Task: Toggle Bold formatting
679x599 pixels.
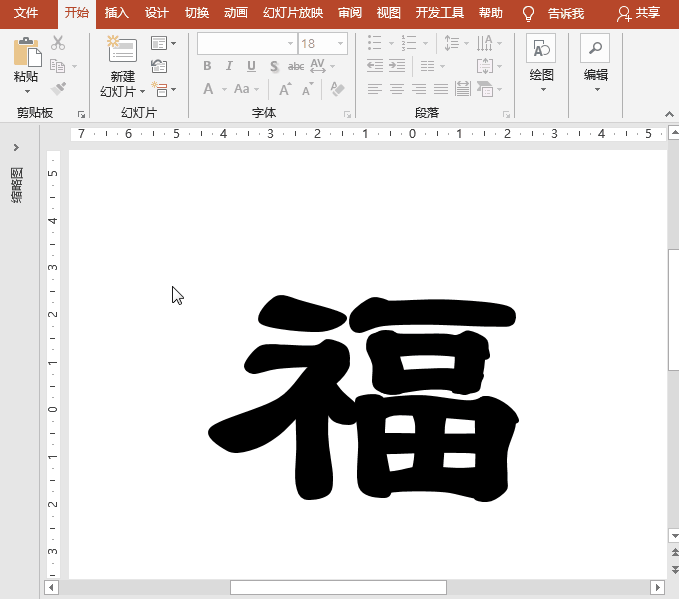Action: click(207, 66)
